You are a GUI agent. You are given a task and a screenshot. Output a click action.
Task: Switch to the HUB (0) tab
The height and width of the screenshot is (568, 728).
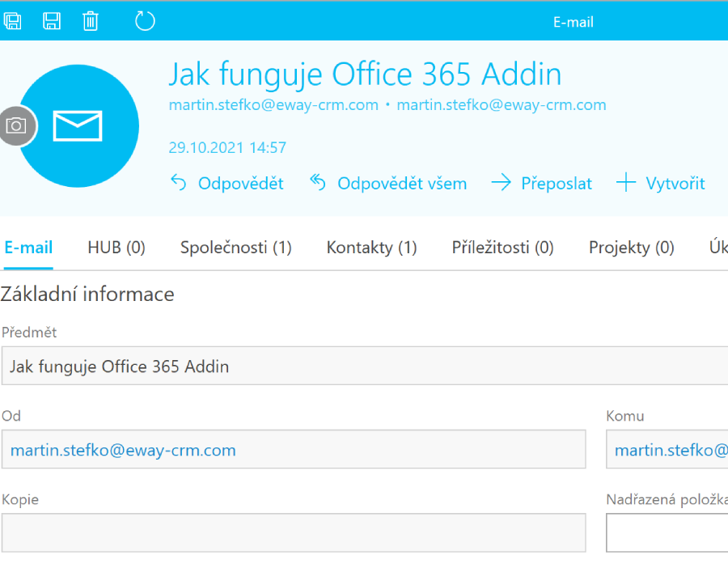(x=116, y=248)
